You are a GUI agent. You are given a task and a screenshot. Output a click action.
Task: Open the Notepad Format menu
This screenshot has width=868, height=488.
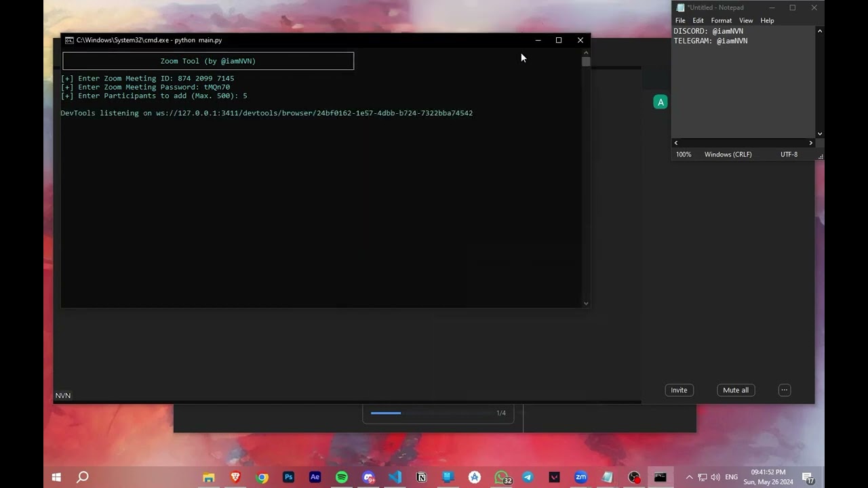(x=722, y=20)
